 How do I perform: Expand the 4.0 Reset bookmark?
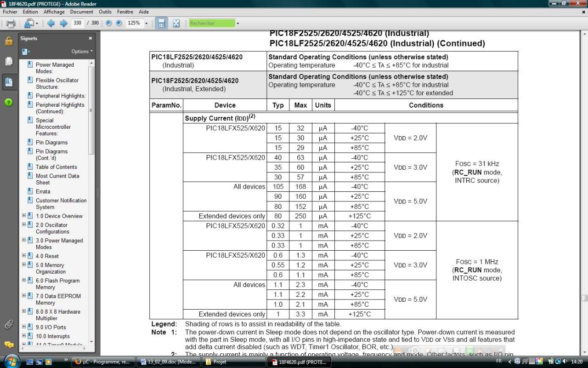[x=24, y=255]
